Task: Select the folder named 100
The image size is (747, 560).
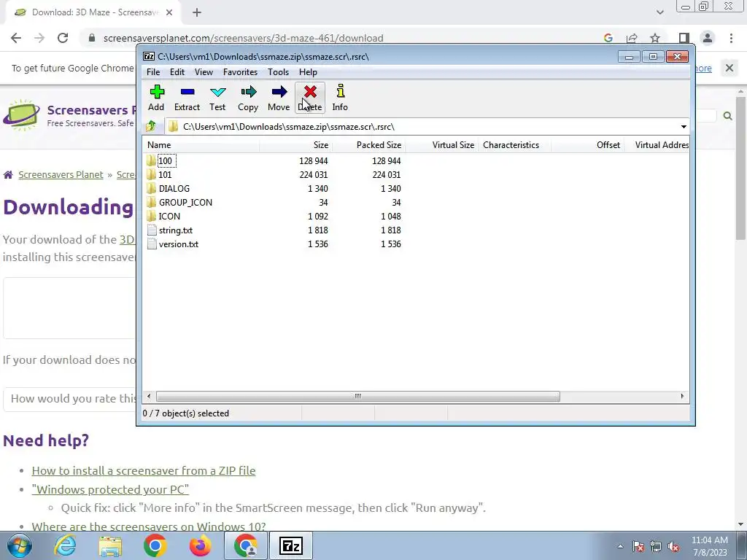Action: [x=165, y=161]
